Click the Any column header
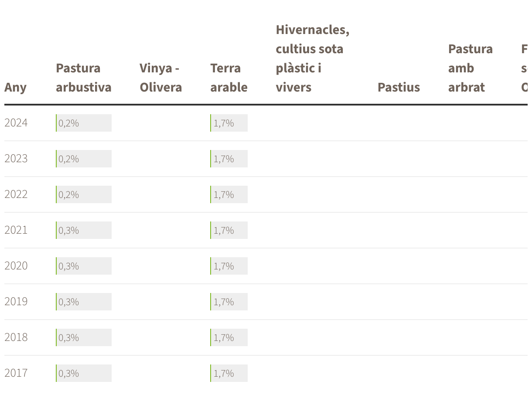Screen dimensions: 532x395 click(15, 87)
